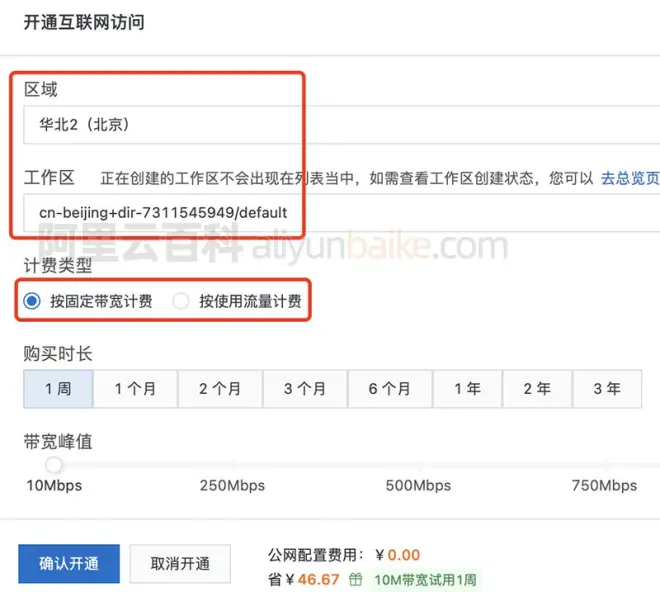
Task: Click the 250Mbps mark on bandwidth slider
Action: pos(234,465)
